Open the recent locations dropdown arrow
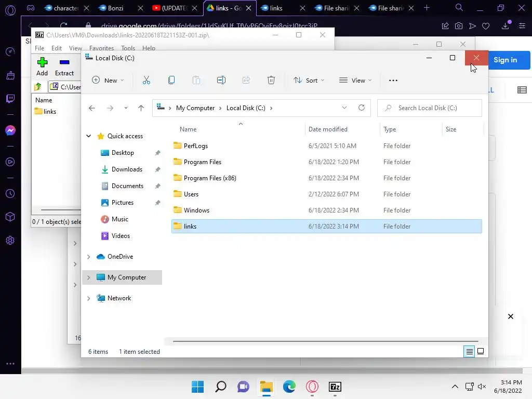This screenshot has width=532, height=399. pyautogui.click(x=126, y=108)
